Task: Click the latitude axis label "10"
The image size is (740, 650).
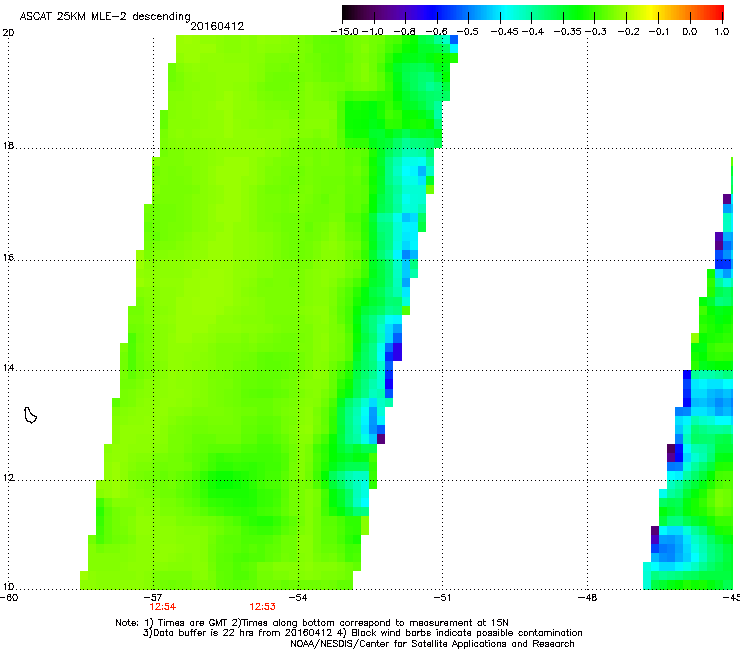Action: pos(8,587)
